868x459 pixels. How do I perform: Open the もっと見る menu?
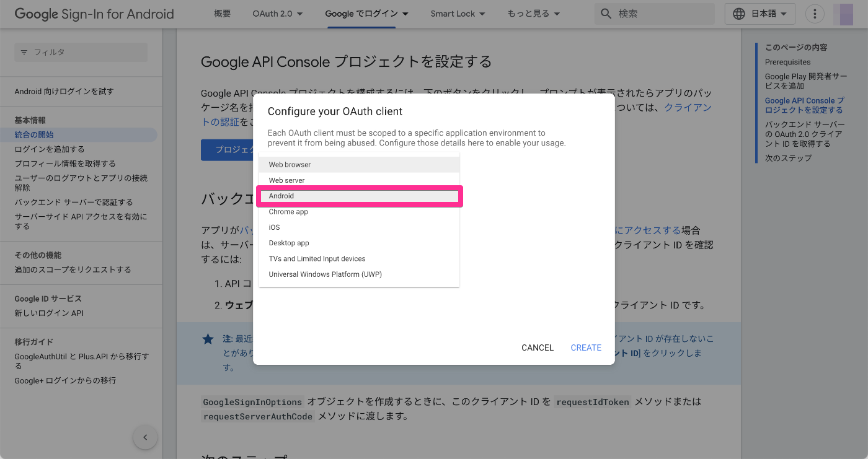click(x=533, y=14)
